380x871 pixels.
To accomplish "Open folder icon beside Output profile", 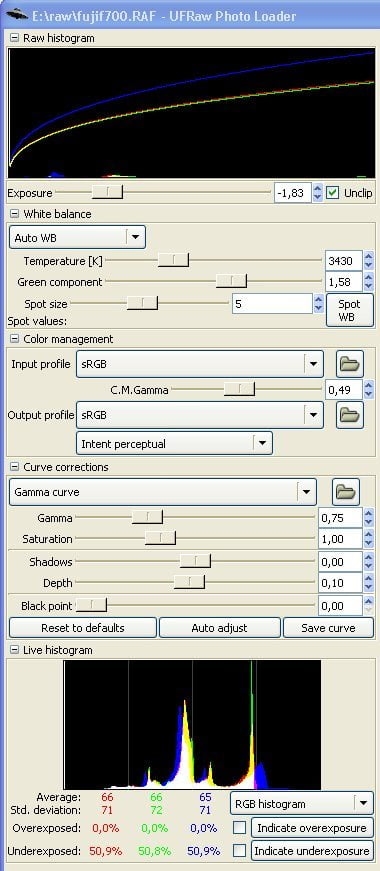I will [x=349, y=414].
